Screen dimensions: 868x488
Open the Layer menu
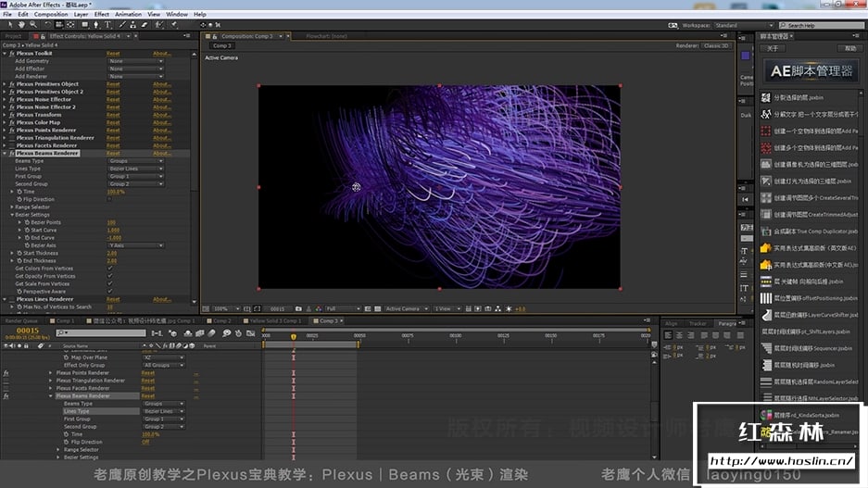[81, 15]
